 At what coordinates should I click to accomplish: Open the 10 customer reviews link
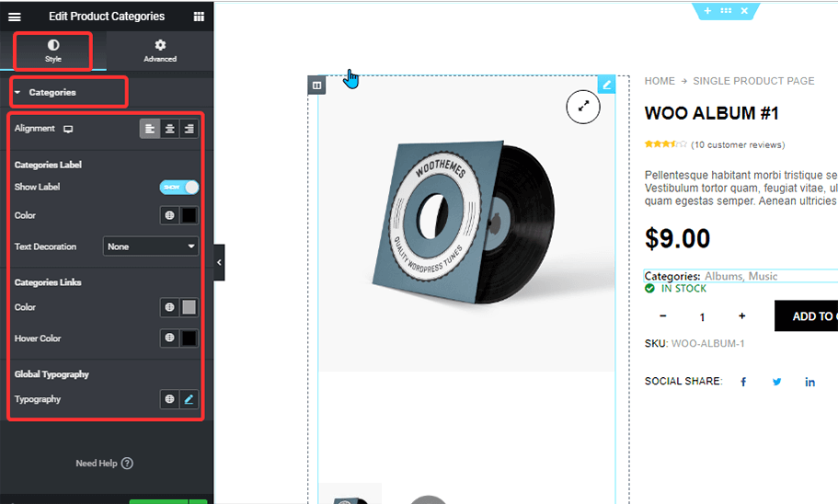[738, 144]
